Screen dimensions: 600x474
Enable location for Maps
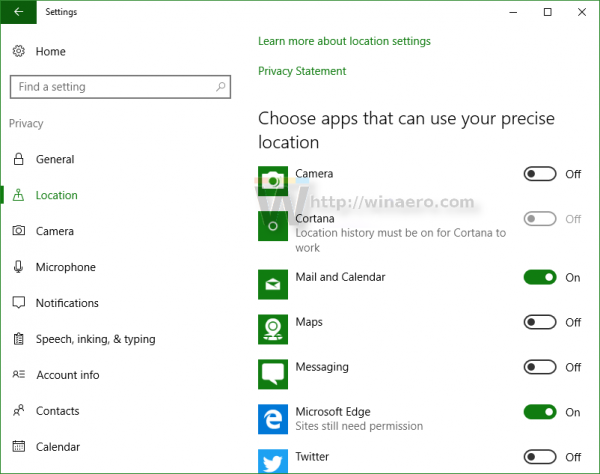(x=540, y=322)
